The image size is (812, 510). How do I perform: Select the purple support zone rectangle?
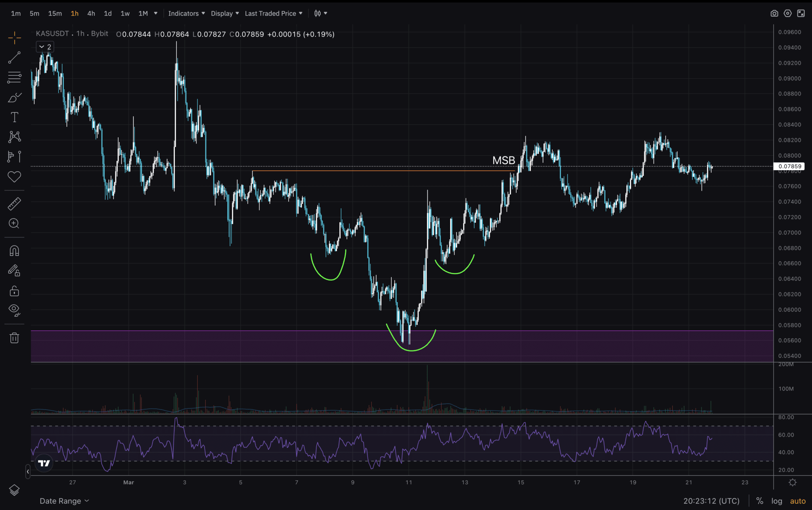click(402, 346)
